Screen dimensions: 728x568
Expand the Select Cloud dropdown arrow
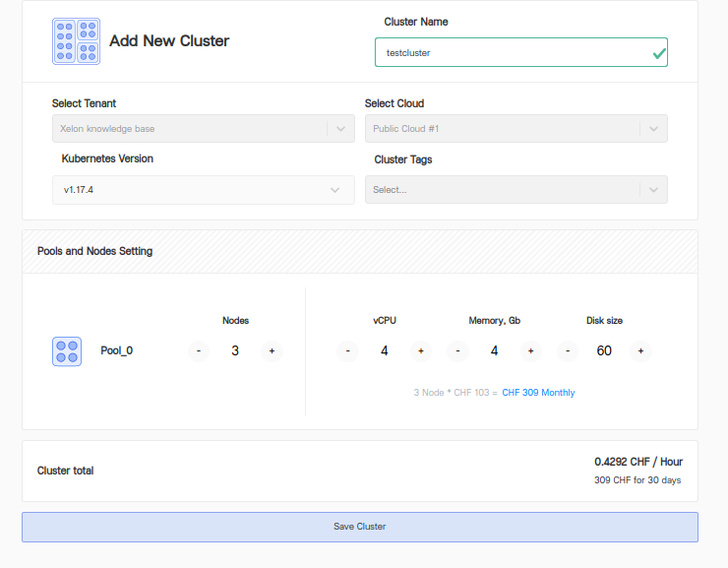click(x=653, y=129)
